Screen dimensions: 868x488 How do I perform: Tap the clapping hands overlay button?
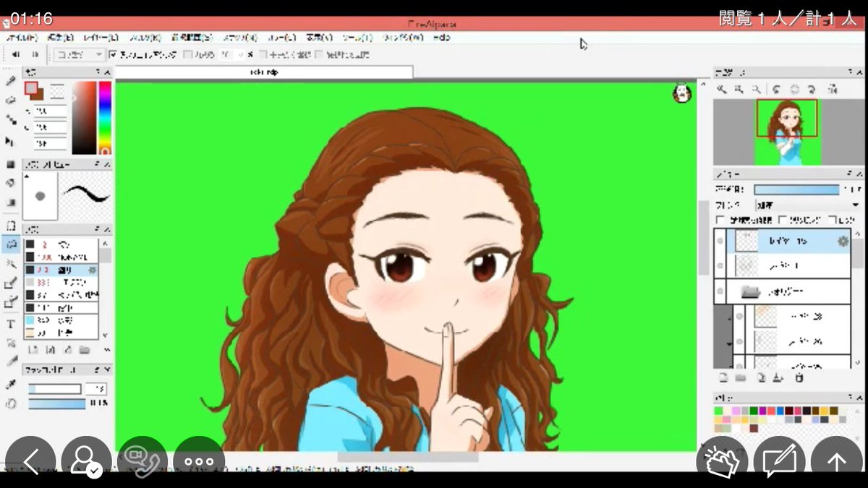click(x=722, y=461)
